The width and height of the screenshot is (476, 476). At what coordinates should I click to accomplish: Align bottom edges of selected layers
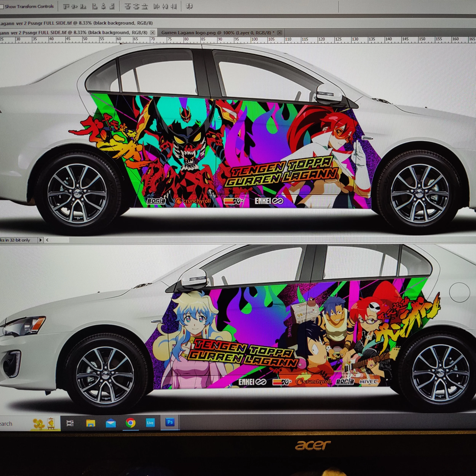[x=83, y=7]
